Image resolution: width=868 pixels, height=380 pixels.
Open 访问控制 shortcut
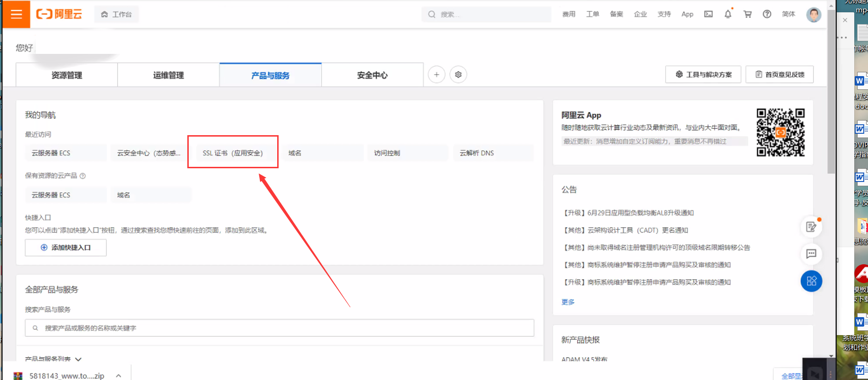tap(408, 153)
